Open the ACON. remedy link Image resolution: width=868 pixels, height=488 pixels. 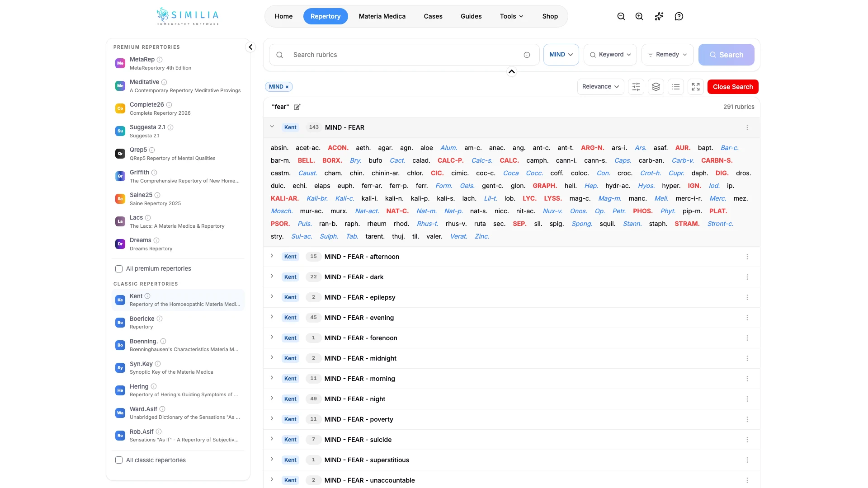(338, 148)
